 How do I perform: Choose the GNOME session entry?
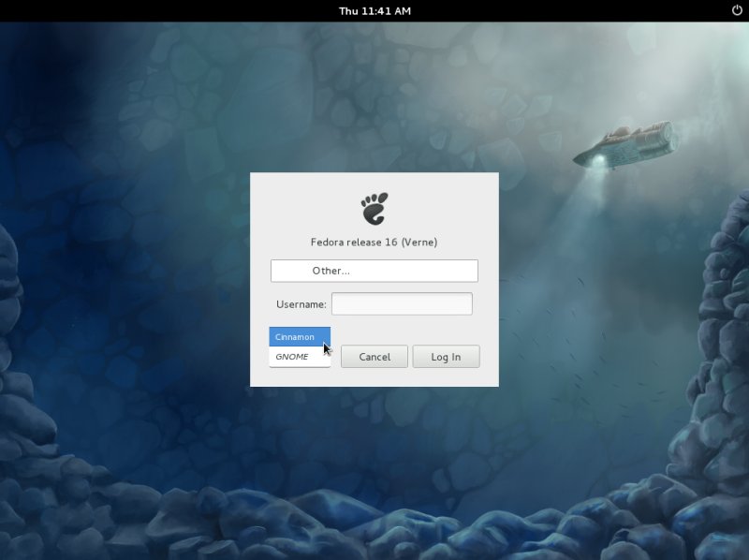(x=300, y=357)
